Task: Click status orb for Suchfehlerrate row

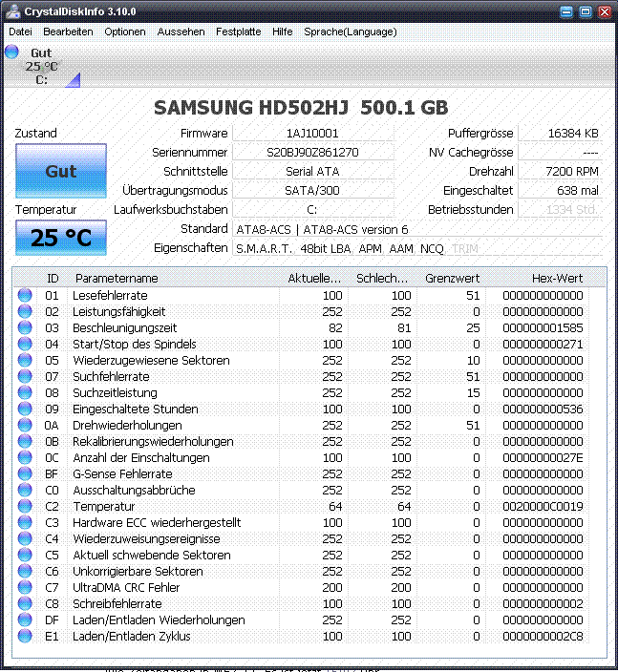Action: [25, 376]
